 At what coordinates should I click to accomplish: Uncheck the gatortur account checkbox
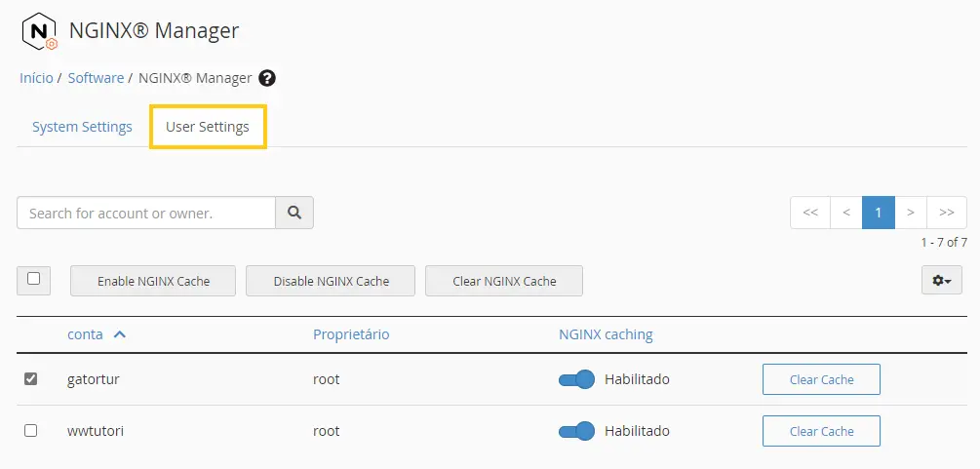click(30, 379)
